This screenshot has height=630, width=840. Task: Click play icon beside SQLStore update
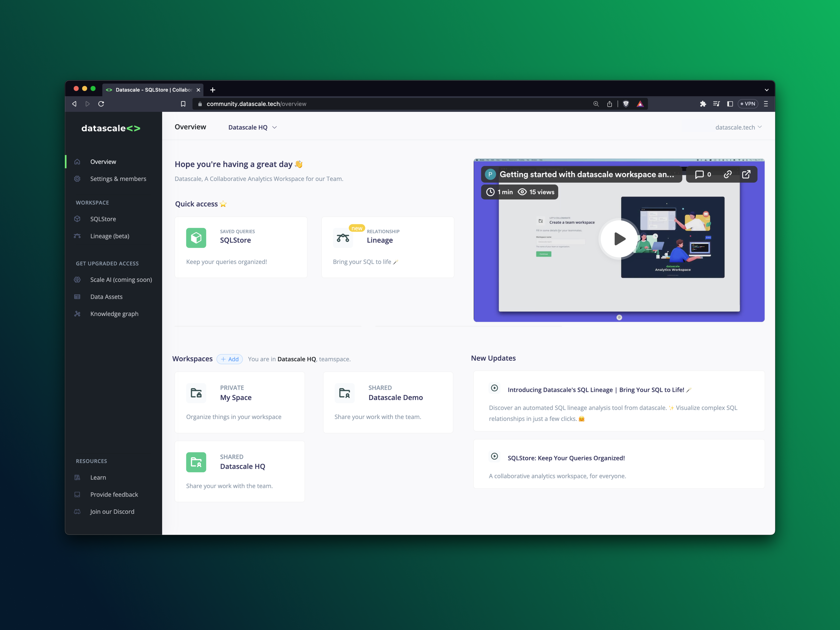[x=494, y=456]
